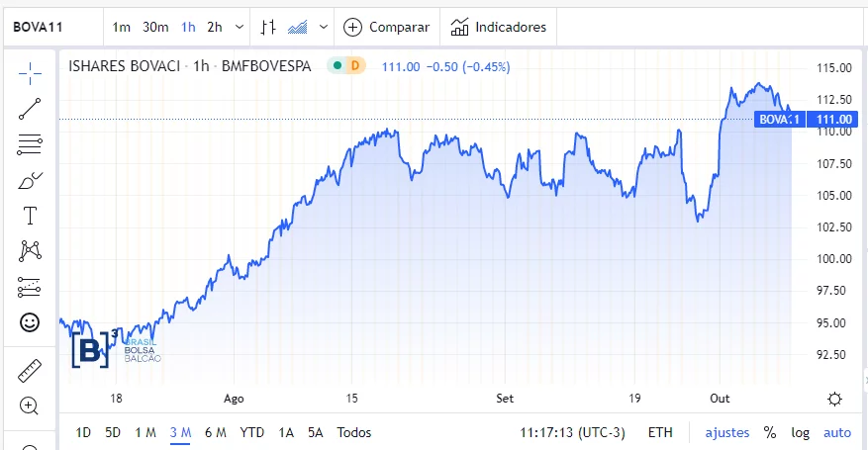868x450 pixels.
Task: Click the 100.00 price axis label
Action: [834, 259]
